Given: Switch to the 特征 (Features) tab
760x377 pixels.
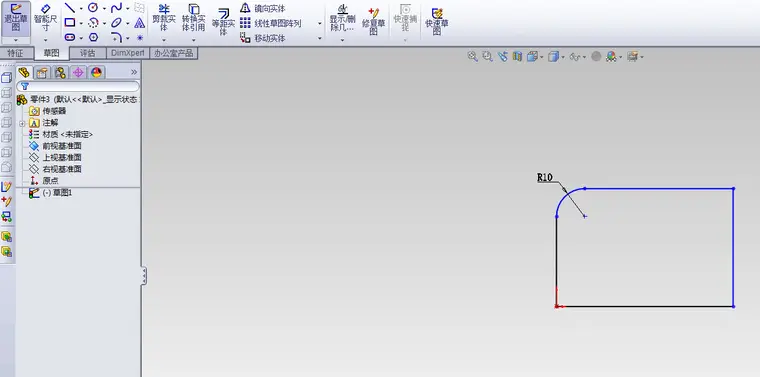Looking at the screenshot, I should click(x=16, y=53).
